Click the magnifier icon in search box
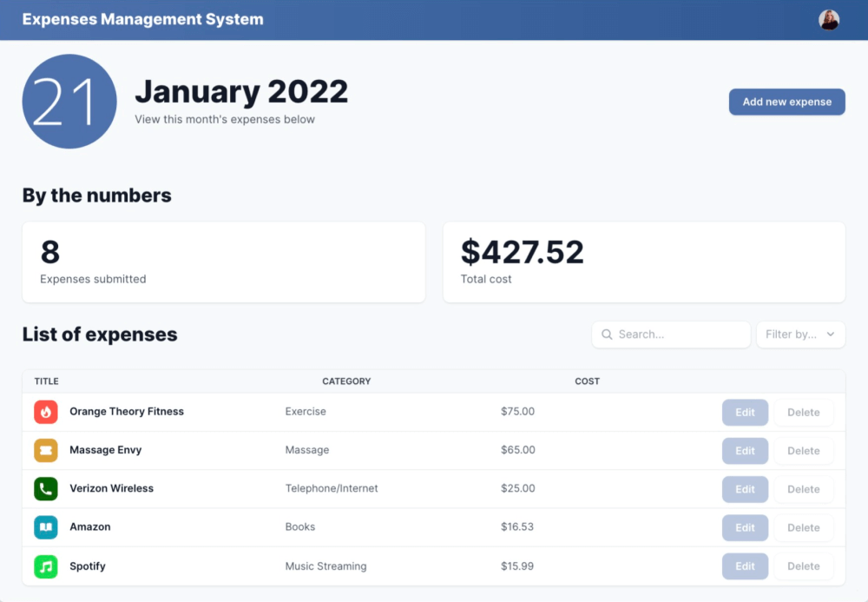Viewport: 868px width, 602px height. 607,334
